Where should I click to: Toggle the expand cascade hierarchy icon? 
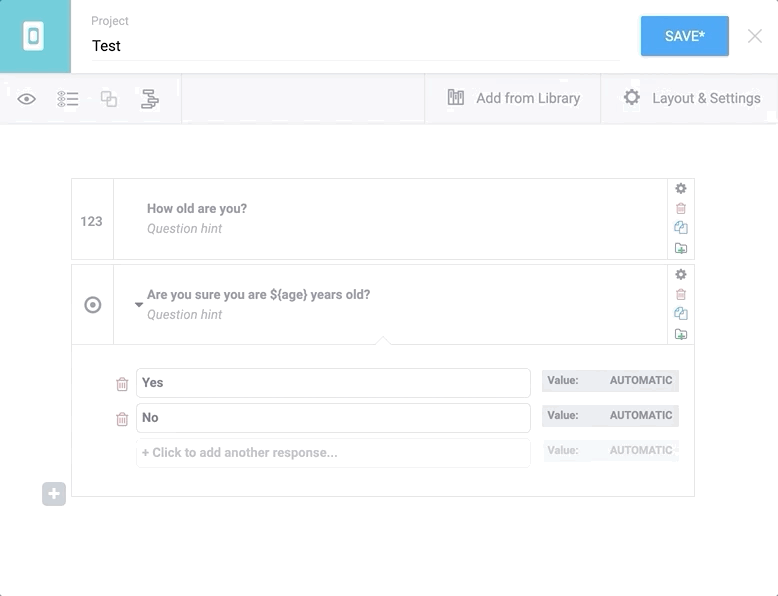tap(150, 99)
